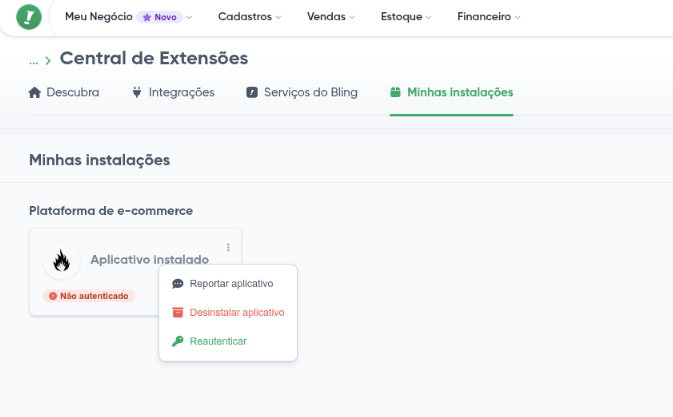Click the speech bubble report icon
The height and width of the screenshot is (417, 673).
pyautogui.click(x=178, y=284)
